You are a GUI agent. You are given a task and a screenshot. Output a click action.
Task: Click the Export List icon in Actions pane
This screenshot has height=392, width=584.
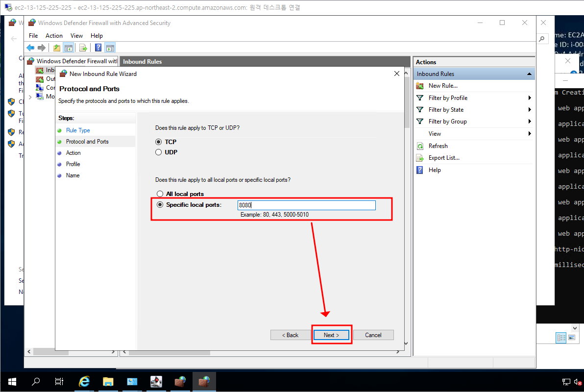420,158
